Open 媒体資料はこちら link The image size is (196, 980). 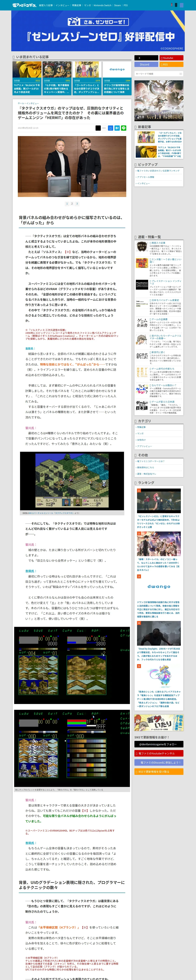(x=146, y=468)
